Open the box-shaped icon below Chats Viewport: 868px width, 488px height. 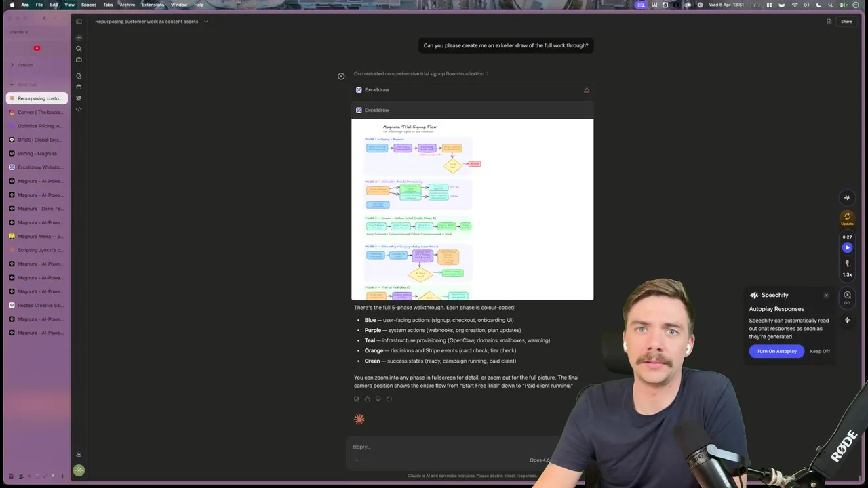coord(79,87)
